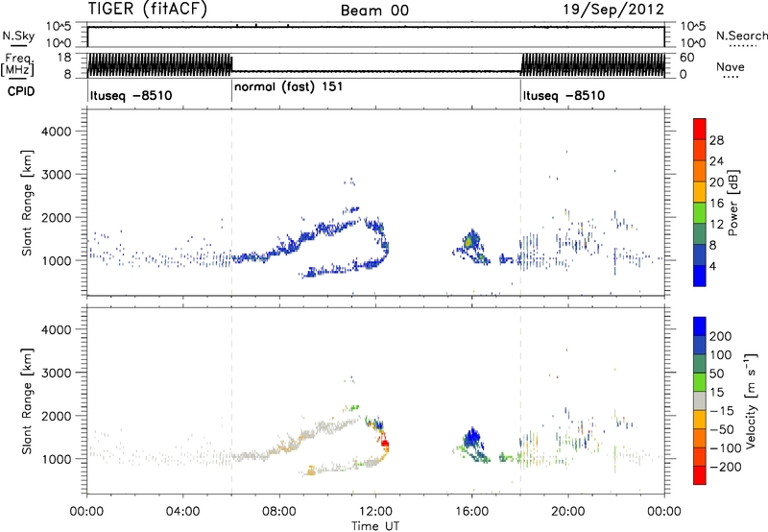Click the "08:00" time axis tick label

point(279,512)
